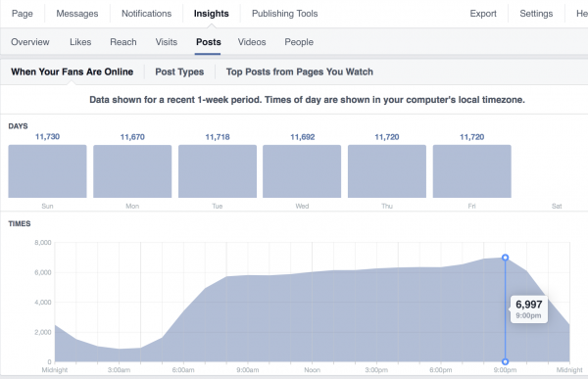The image size is (588, 379).
Task: Click the TIMES section heading
Action: pos(20,224)
